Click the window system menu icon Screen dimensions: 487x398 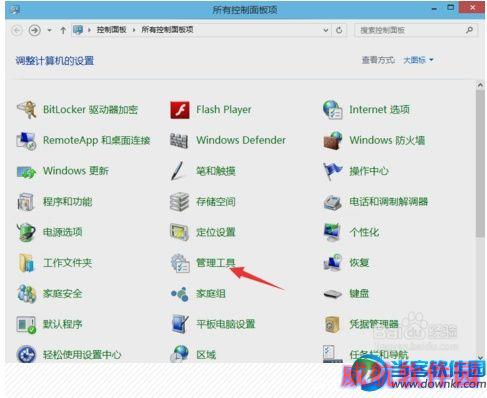click(x=15, y=10)
